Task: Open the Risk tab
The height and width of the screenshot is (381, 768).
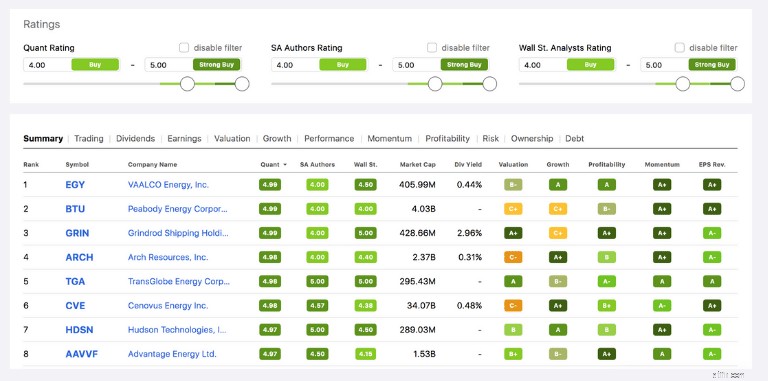Action: [x=490, y=139]
